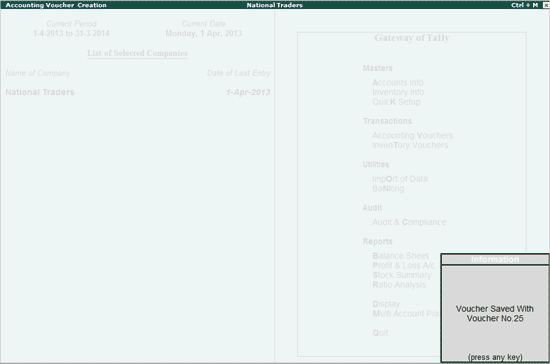Viewport: 550px width, 364px height.
Task: Click the Ctrl + M label in title bar
Action: [524, 5]
